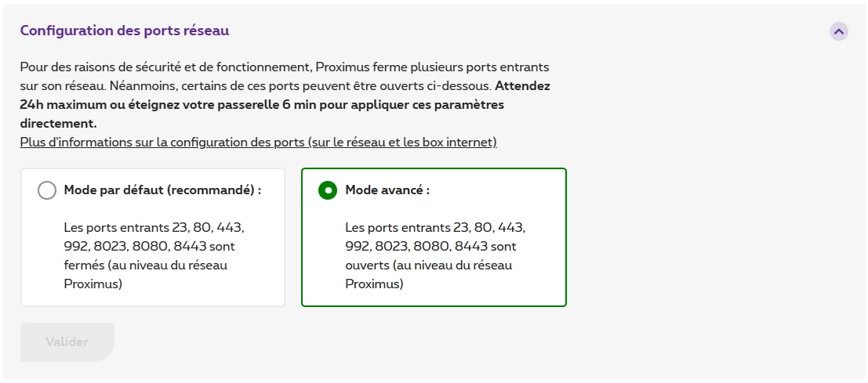Click "Les ports entrants 23, 80, 443" in advanced card
This screenshot has height=383, width=868.
pyautogui.click(x=435, y=228)
